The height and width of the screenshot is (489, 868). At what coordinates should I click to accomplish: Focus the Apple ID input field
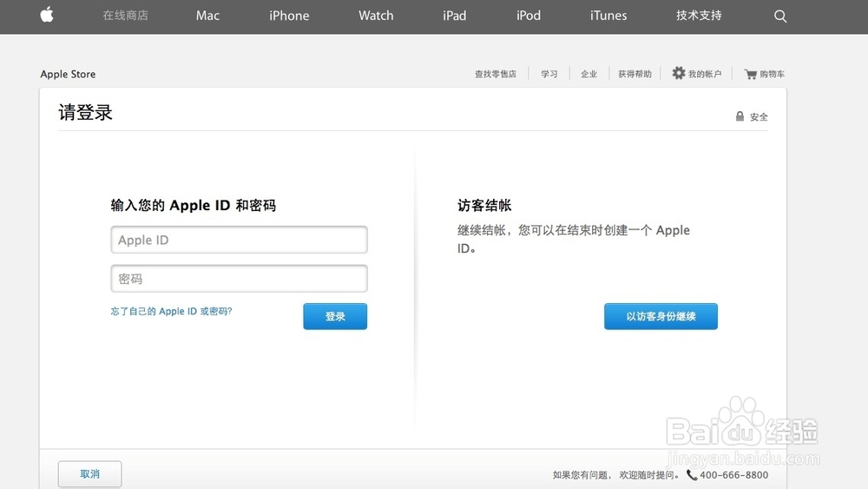(240, 240)
